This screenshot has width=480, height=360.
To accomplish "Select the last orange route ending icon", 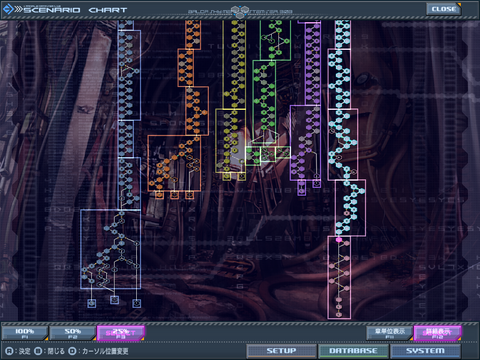I will click(x=189, y=195).
